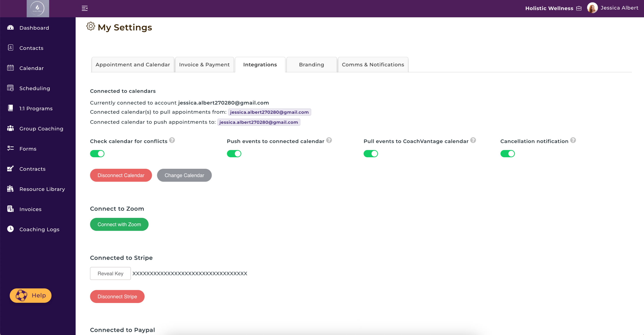
Task: Click the gear icon beside My Settings
Action: 91,26
